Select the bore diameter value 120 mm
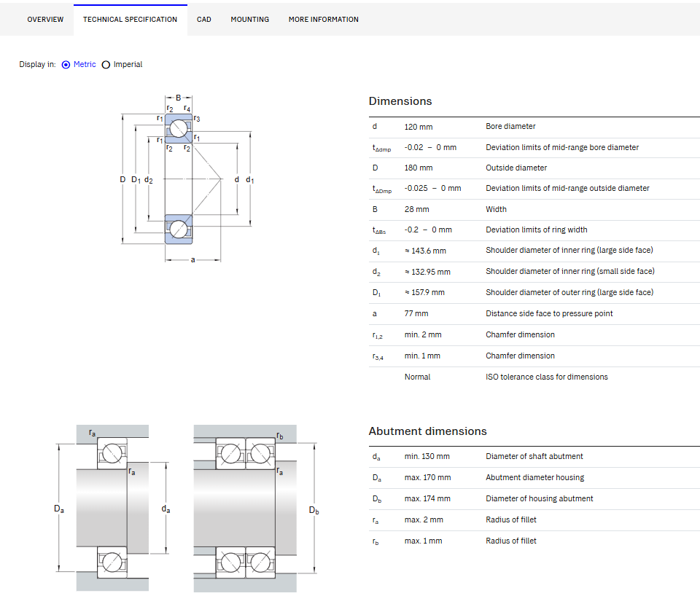The height and width of the screenshot is (596, 700). 419,127
